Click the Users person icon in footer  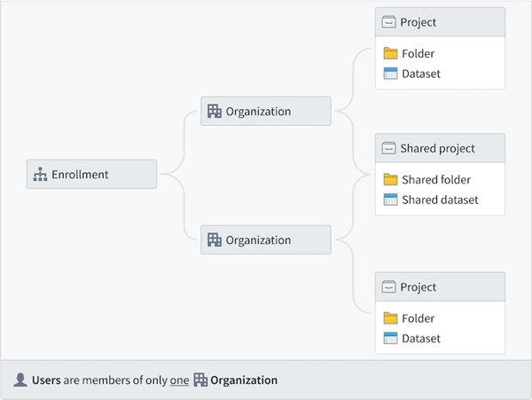click(20, 380)
